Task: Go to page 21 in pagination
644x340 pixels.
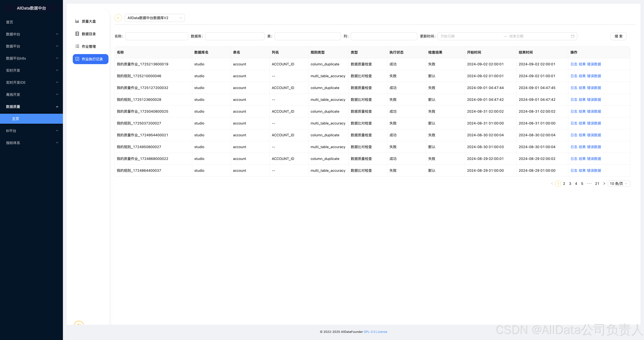Action: [597, 184]
